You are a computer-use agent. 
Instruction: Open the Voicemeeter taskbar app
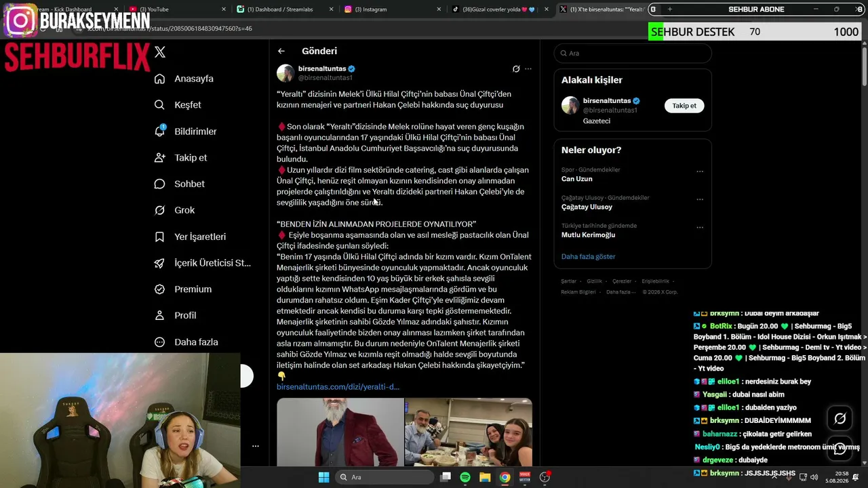pos(525,477)
